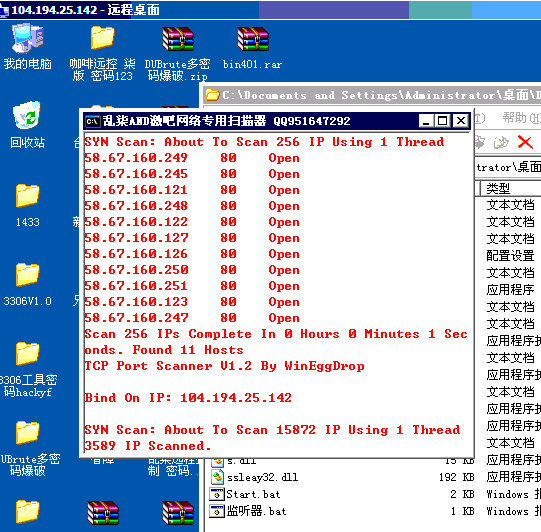
Task: Close the scanner console window
Action: pyautogui.click(x=461, y=121)
